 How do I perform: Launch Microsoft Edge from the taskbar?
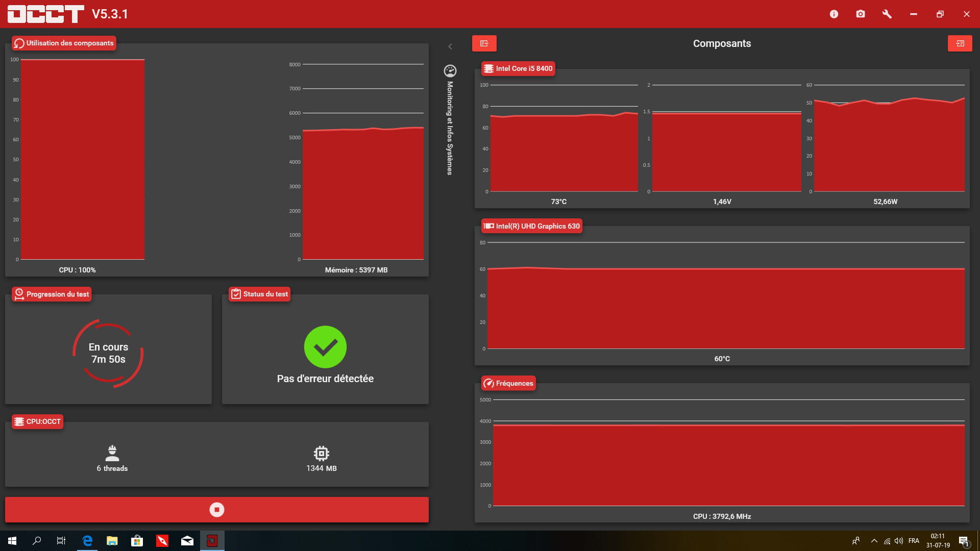click(87, 541)
